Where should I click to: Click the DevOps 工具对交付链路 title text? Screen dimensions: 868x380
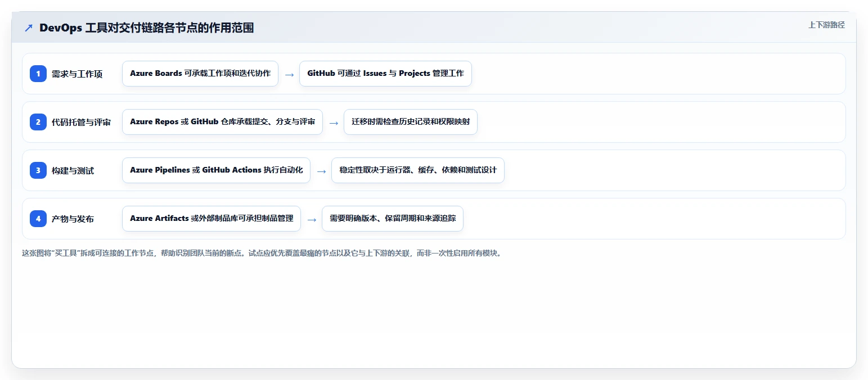coord(146,28)
